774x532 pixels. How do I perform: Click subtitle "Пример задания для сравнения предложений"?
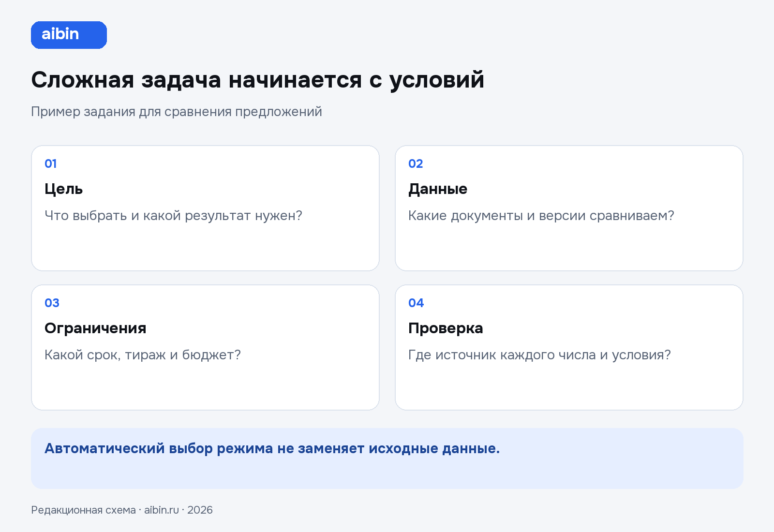click(x=177, y=112)
